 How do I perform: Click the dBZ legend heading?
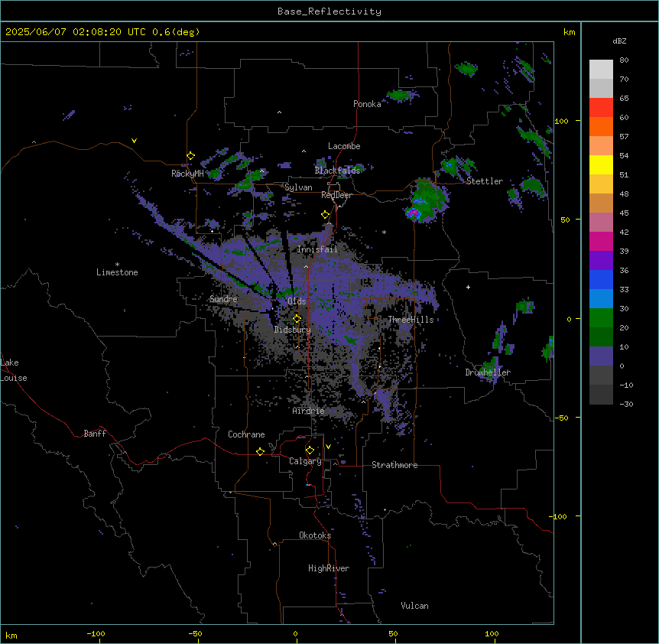tap(619, 41)
